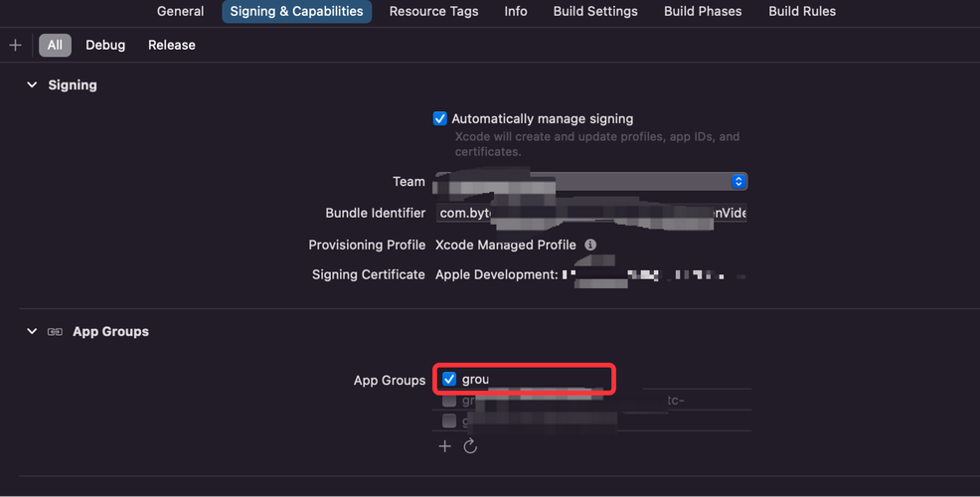This screenshot has width=980, height=497.
Task: Add a new app group with plus
Action: [x=444, y=446]
